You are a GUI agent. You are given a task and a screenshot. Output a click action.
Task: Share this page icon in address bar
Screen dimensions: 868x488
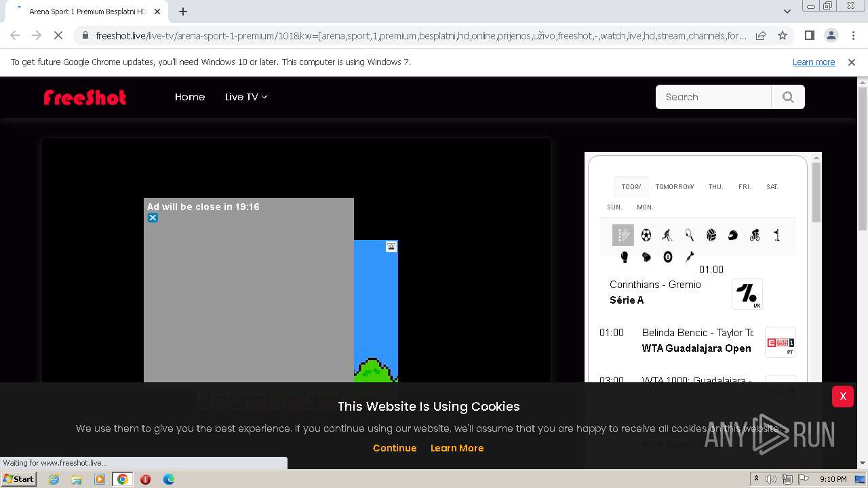(x=761, y=35)
